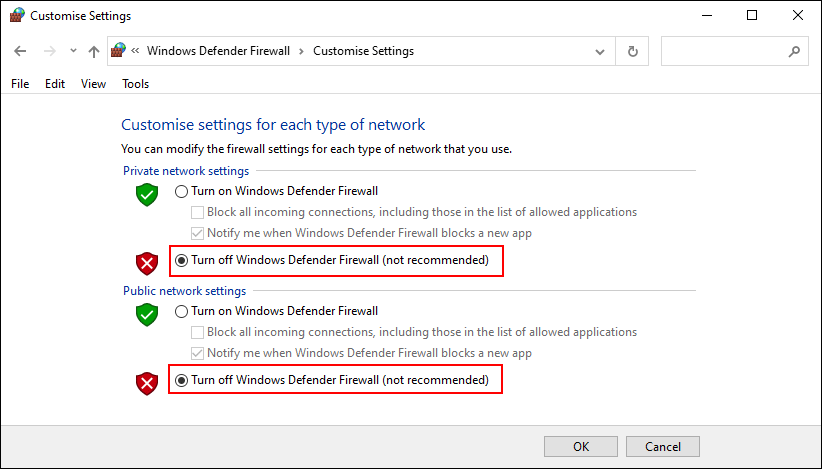
Task: Open the Recent locations dropdown arrow
Action: [x=73, y=51]
